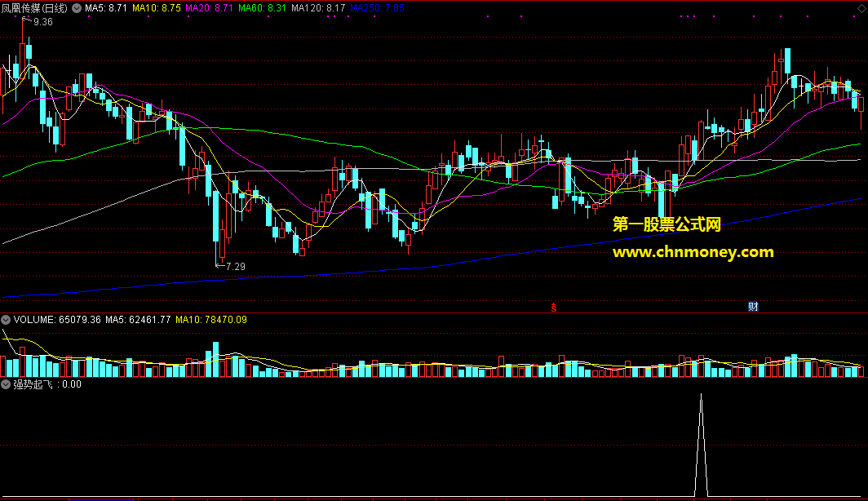
Task: Click the 强势起飞 : 0.00 indicator label
Action: tap(47, 384)
